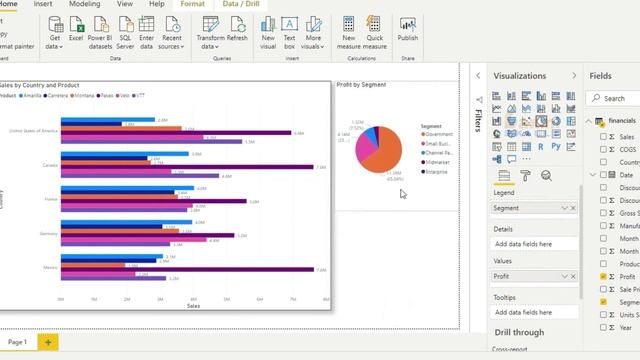Click the Amarilla legend color swatch
Viewport: 640px width, 360px height.
click(x=21, y=96)
